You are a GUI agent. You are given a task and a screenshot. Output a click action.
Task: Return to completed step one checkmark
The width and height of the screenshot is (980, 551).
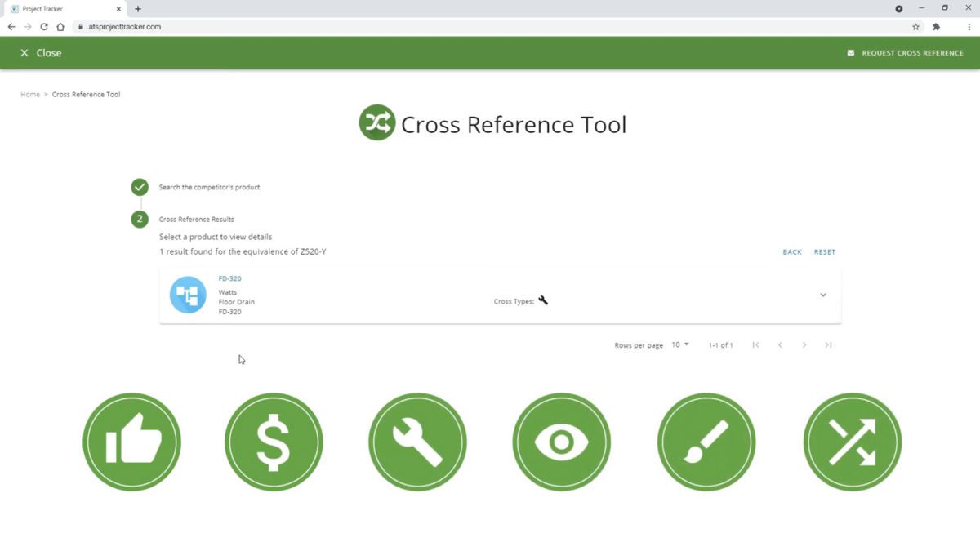(140, 187)
